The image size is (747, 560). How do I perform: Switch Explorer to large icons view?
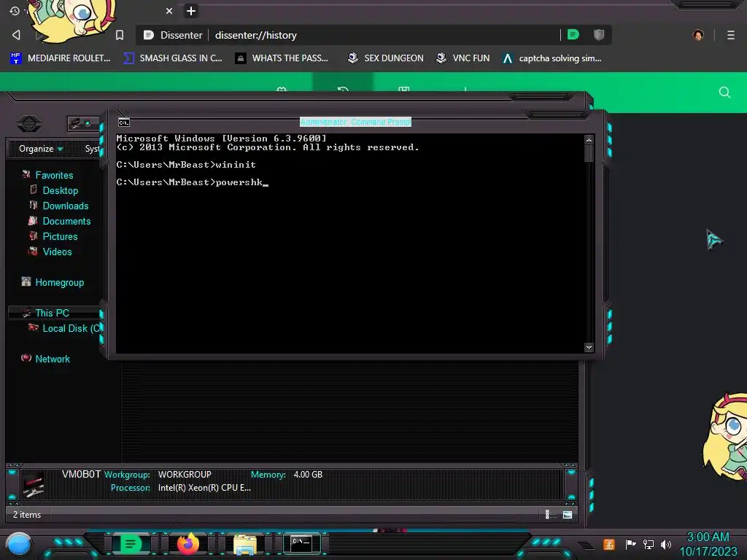tap(568, 514)
